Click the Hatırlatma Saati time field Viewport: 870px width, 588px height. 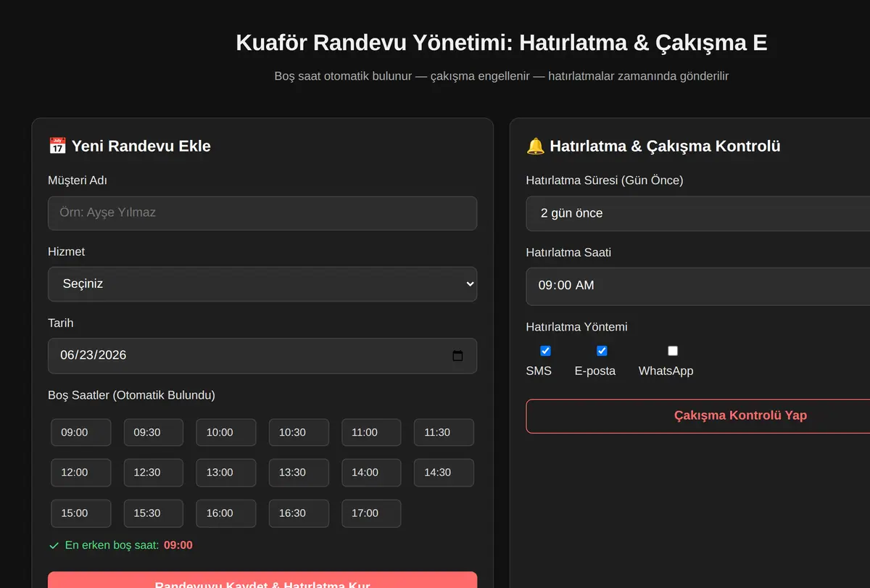tap(697, 286)
